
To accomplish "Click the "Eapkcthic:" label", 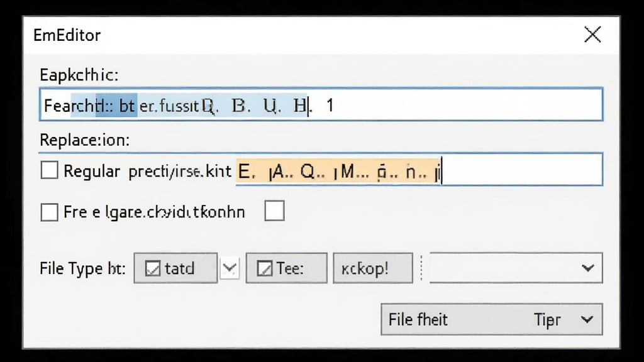I will [x=79, y=75].
